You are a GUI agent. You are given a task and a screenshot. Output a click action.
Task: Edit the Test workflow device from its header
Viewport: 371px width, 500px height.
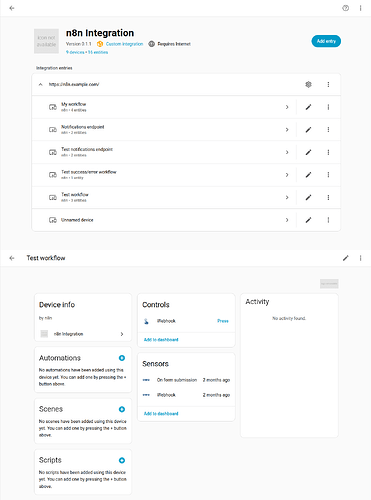[x=346, y=258]
